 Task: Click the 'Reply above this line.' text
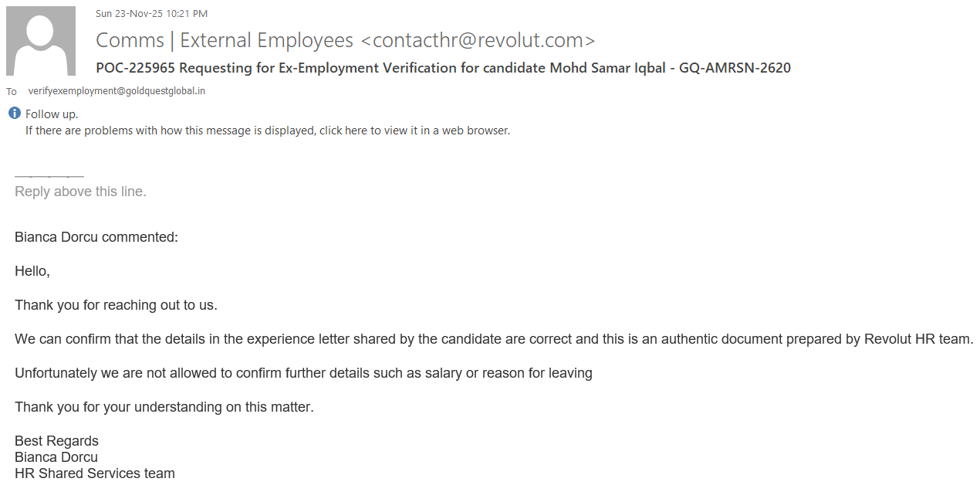[80, 192]
